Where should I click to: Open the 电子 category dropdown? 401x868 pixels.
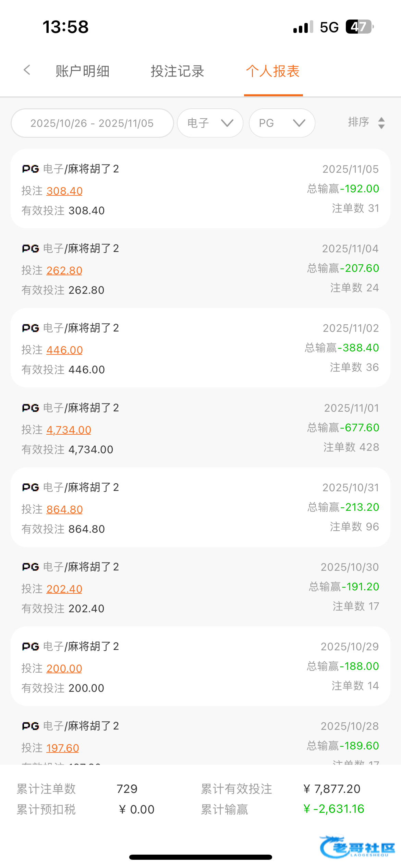210,123
